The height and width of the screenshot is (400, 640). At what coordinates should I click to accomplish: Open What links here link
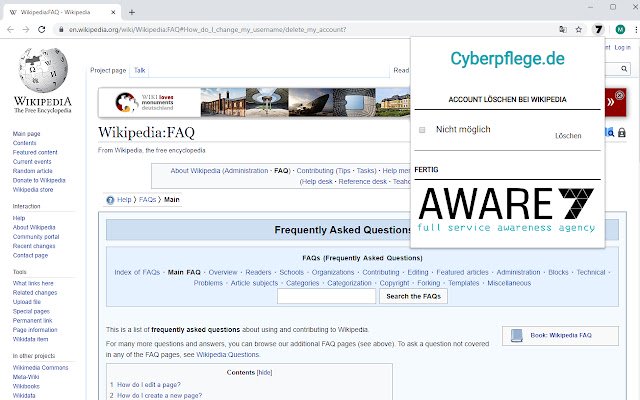click(33, 283)
